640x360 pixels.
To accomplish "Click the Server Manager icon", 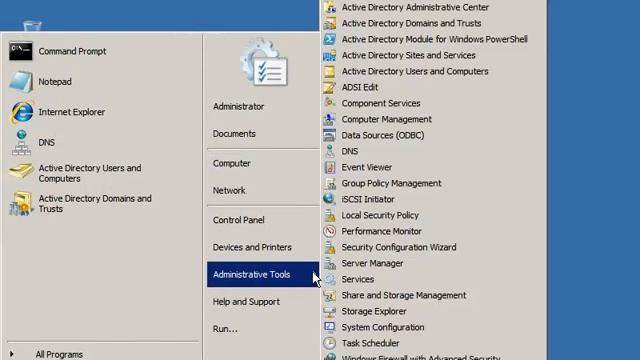I will click(x=329, y=263).
